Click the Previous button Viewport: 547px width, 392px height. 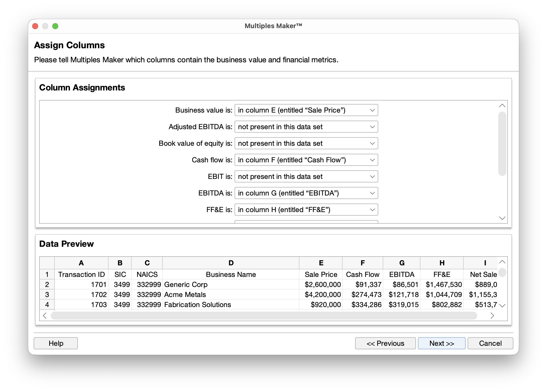[x=386, y=343]
